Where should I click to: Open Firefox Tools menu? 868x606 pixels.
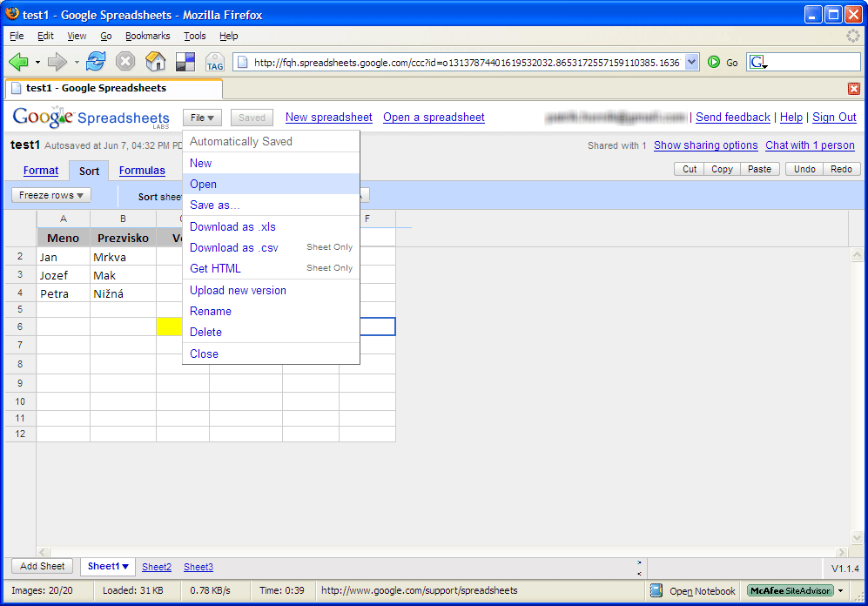point(195,36)
